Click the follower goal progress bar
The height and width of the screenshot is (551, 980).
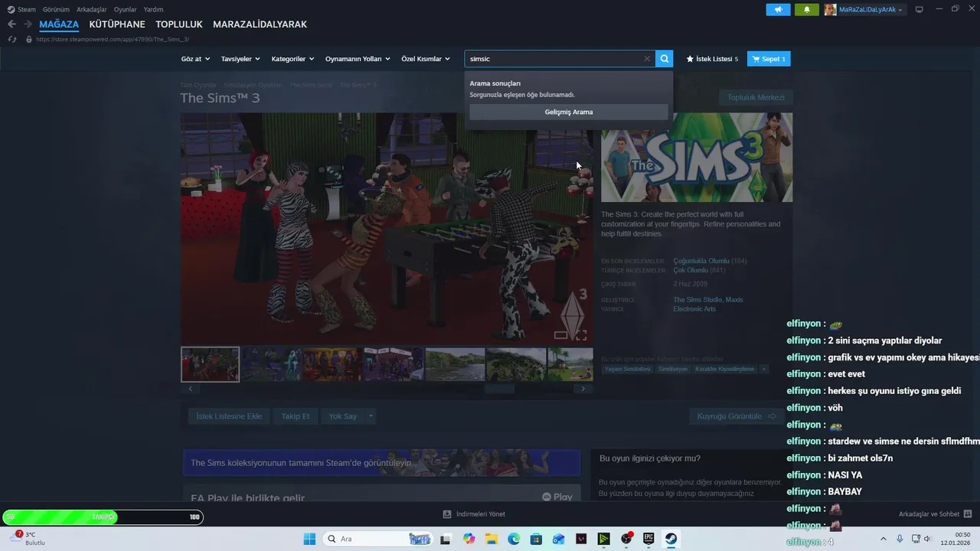(x=103, y=517)
